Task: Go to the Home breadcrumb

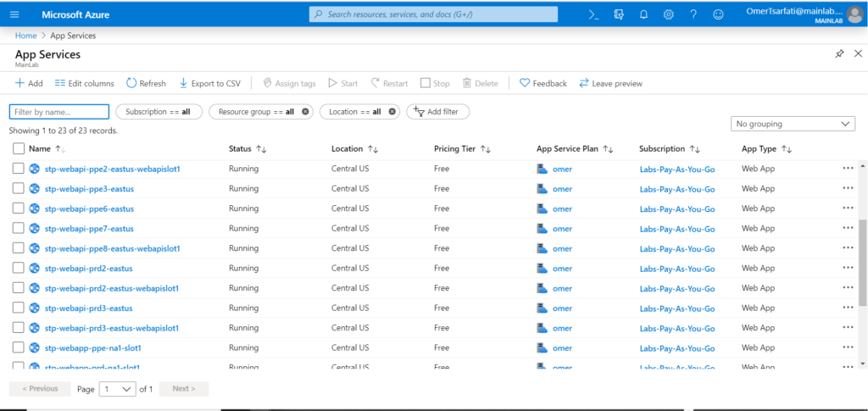Action: pos(25,36)
